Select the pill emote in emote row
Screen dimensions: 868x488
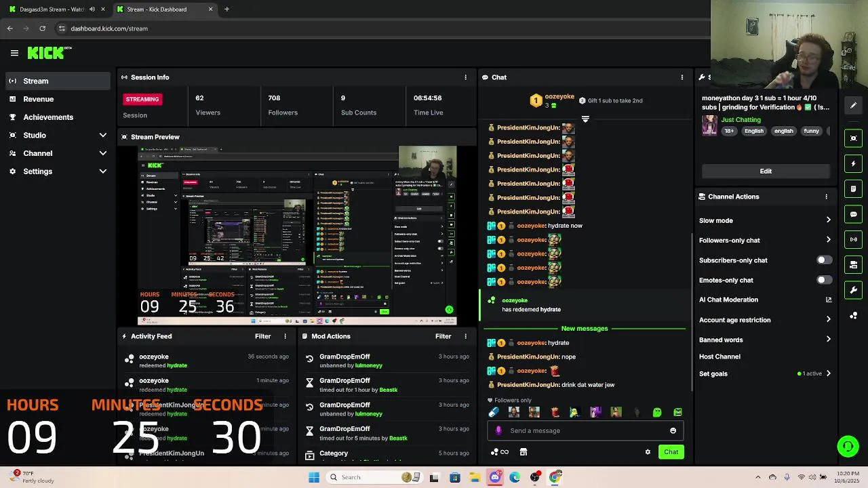494,412
